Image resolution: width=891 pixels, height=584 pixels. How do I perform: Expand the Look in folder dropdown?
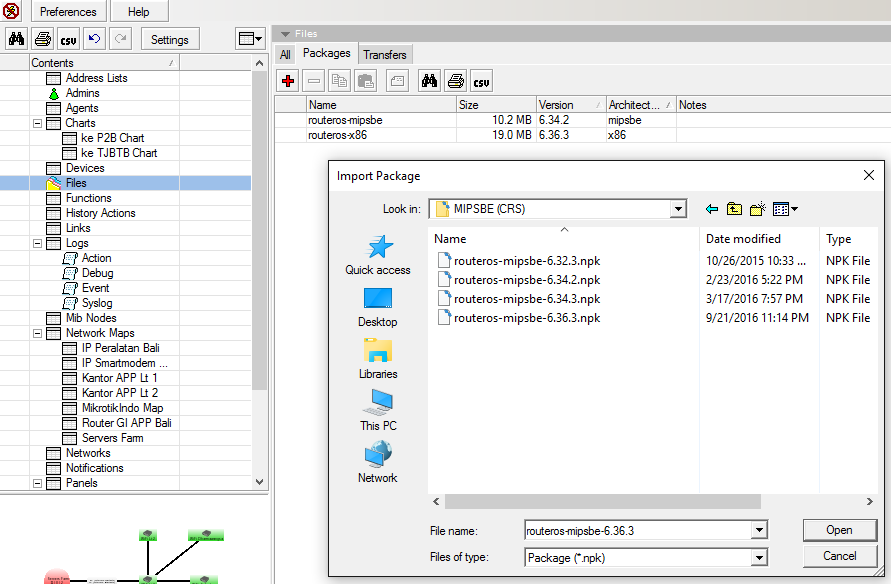(x=678, y=209)
